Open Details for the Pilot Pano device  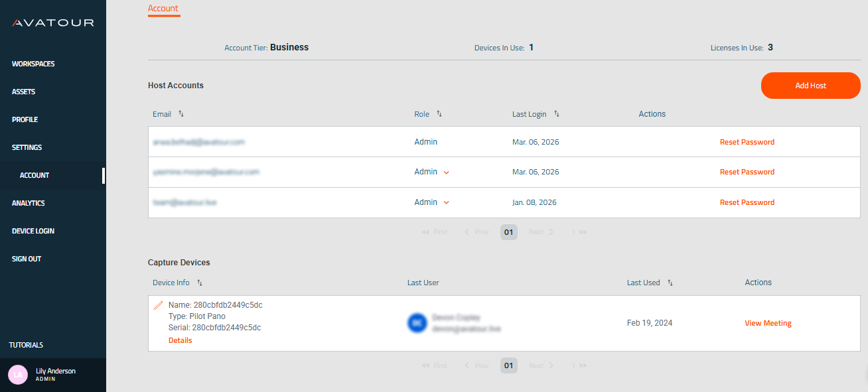180,340
